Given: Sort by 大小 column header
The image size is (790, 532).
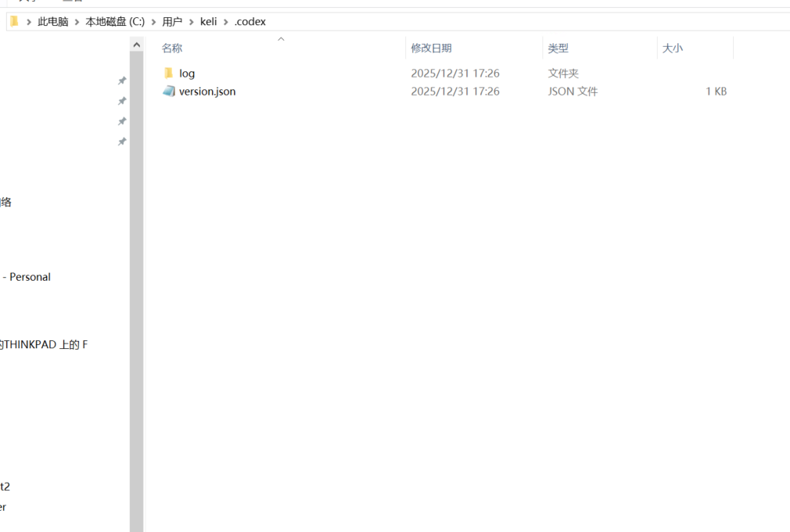Looking at the screenshot, I should [x=672, y=49].
